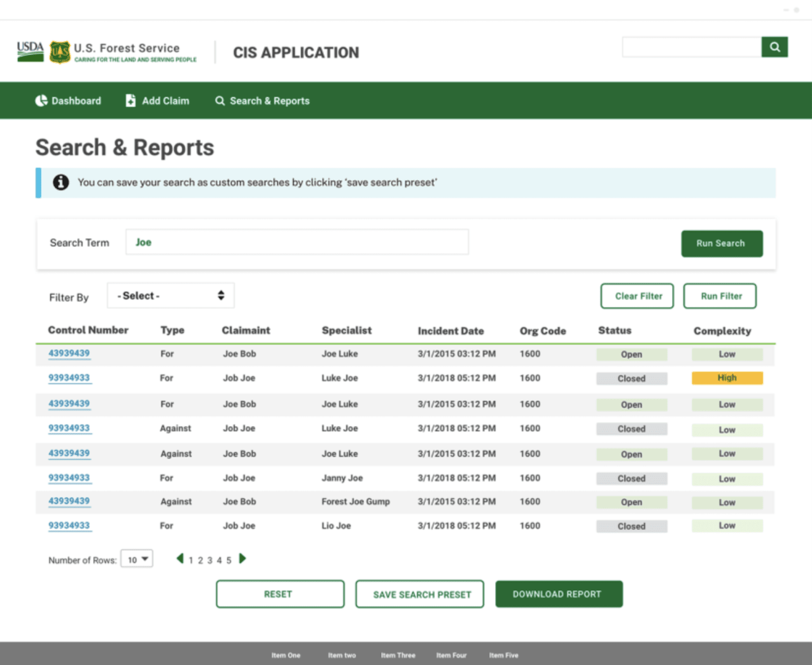Click the Complexity column header
Image resolution: width=812 pixels, height=665 pixels.
pos(723,331)
